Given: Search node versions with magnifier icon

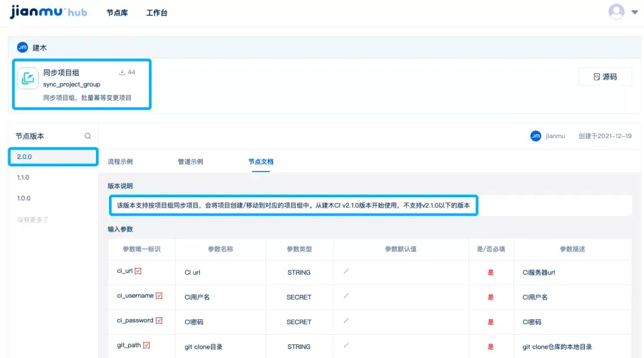Looking at the screenshot, I should pos(88,136).
